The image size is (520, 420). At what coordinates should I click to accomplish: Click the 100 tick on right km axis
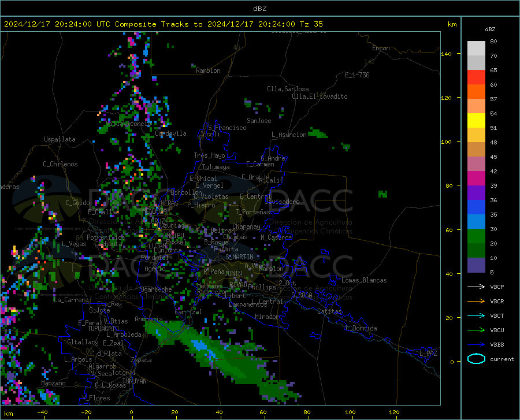[446, 142]
